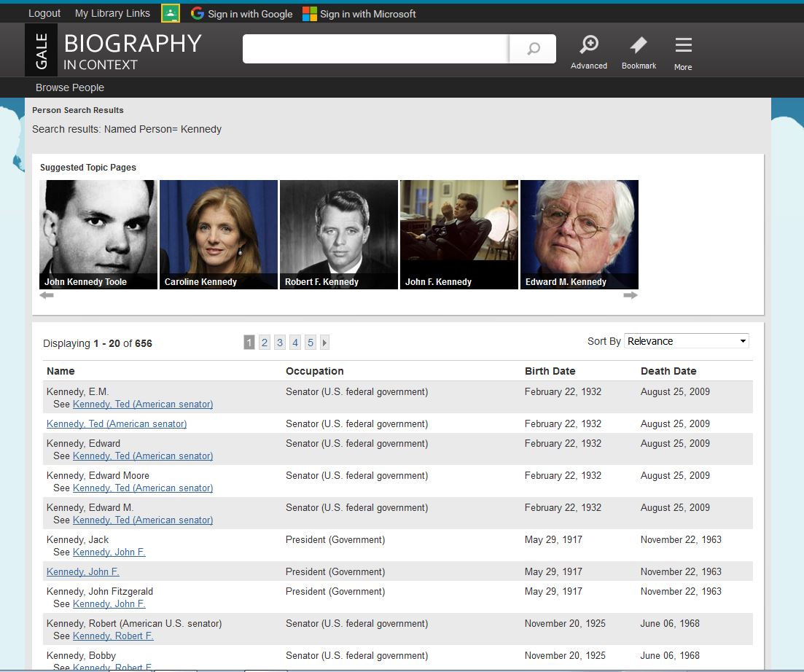Click the Death Date column header

coord(668,371)
